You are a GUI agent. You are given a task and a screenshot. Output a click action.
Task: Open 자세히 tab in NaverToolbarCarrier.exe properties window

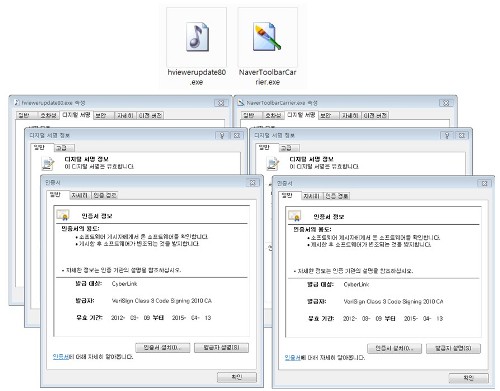coord(350,115)
